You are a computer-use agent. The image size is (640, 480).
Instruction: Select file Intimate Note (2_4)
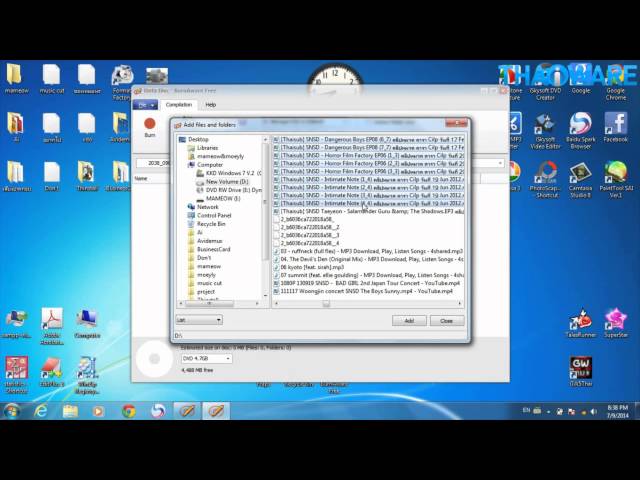[x=369, y=187]
